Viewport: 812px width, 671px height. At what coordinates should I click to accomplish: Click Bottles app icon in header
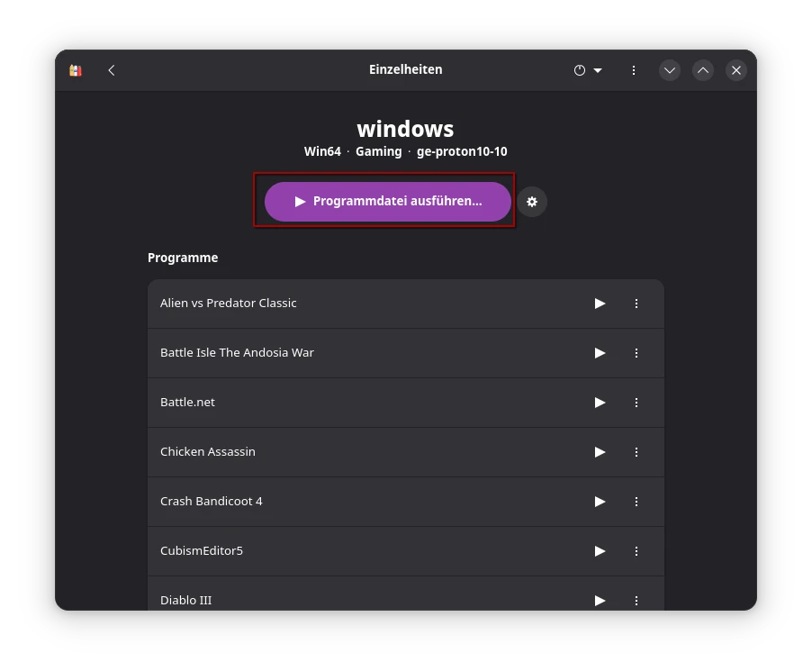pyautogui.click(x=76, y=70)
